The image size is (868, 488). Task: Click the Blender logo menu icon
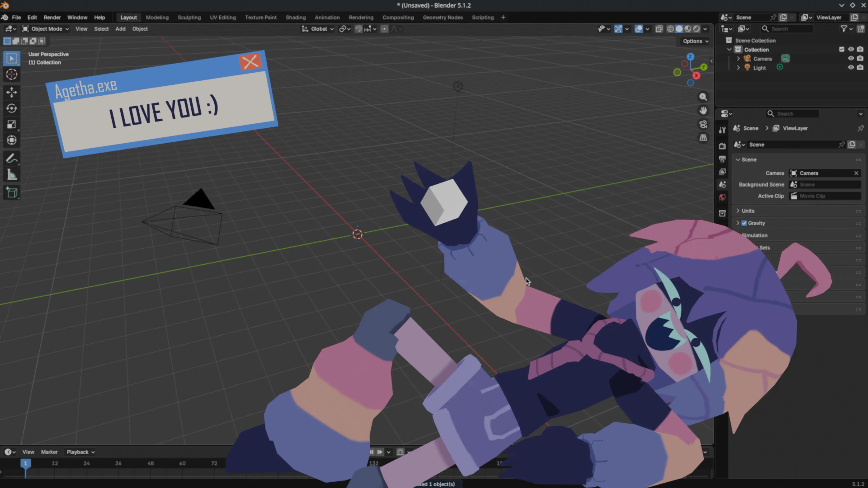pyautogui.click(x=5, y=18)
